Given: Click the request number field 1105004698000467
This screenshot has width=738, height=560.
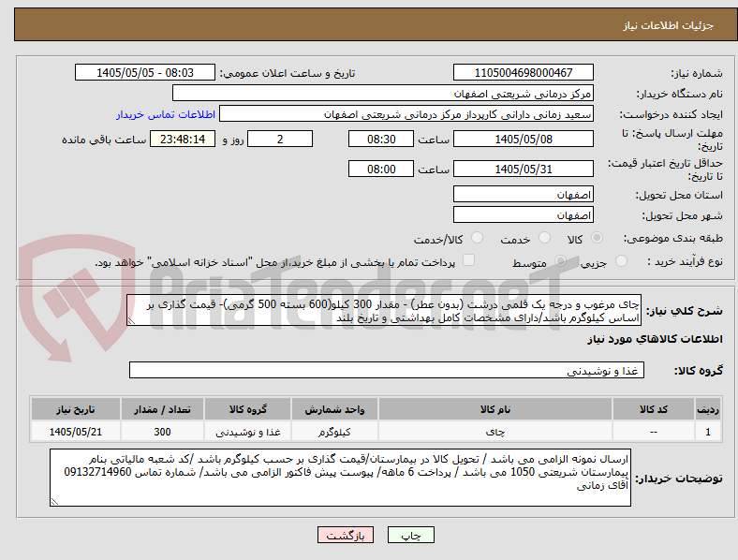Looking at the screenshot, I should (524, 73).
